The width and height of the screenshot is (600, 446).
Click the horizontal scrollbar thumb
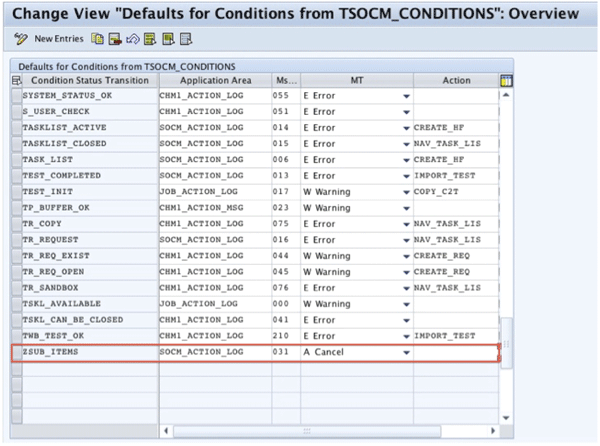[x=307, y=431]
